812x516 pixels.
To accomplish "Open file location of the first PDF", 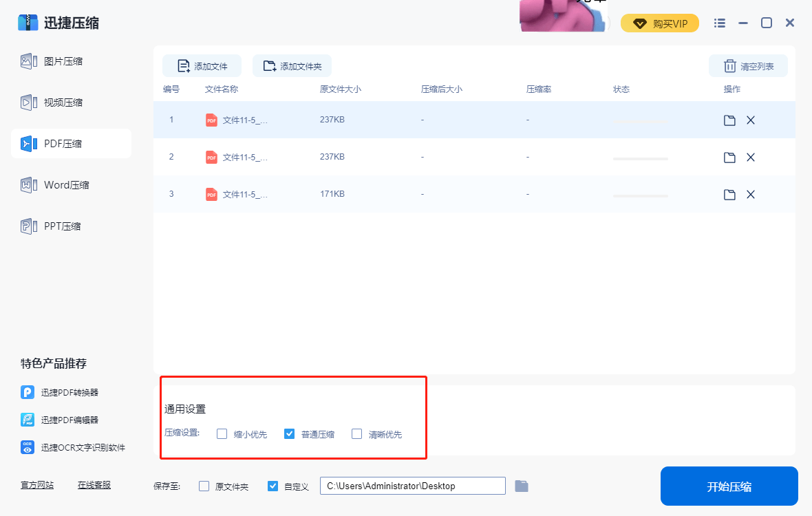I will [729, 120].
